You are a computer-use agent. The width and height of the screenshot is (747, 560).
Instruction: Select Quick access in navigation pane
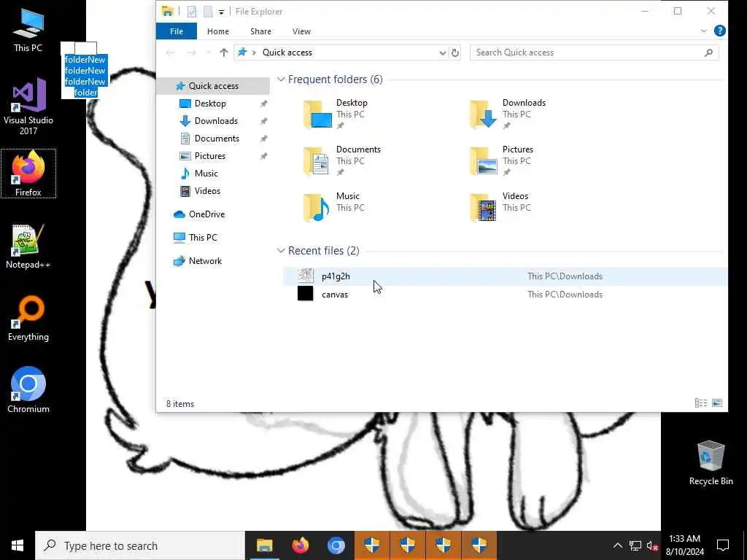pos(213,86)
